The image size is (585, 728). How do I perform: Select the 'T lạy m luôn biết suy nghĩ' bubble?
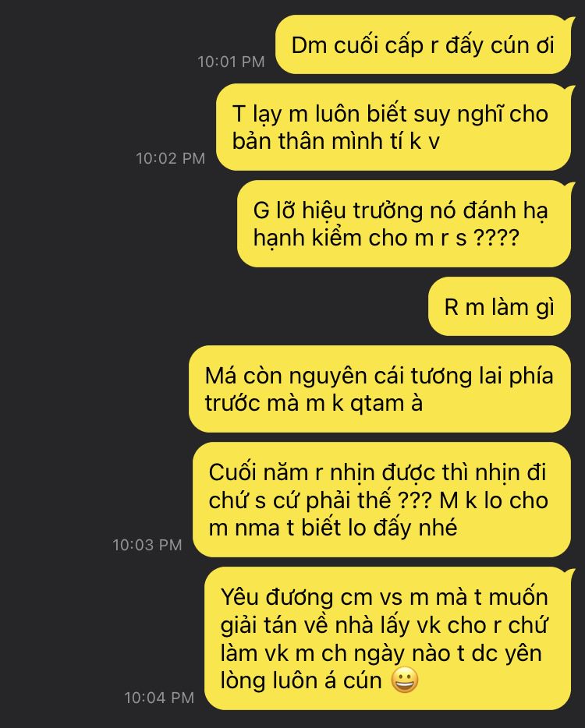coord(393,127)
